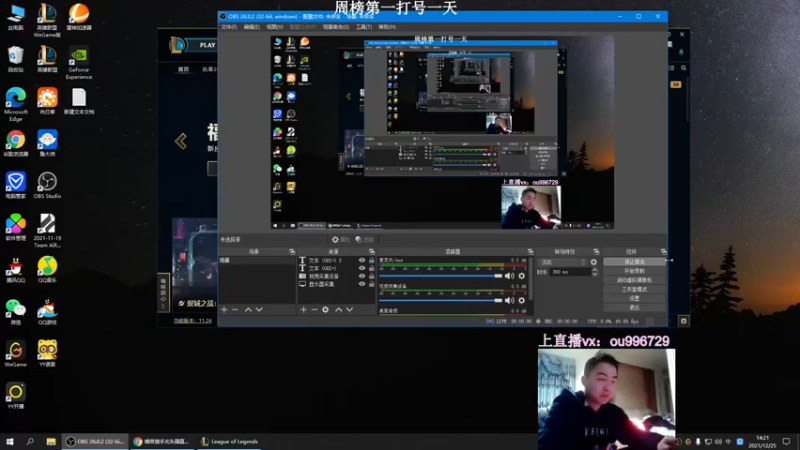Add a new source with the plus icon
The width and height of the screenshot is (800, 450).
click(x=304, y=310)
